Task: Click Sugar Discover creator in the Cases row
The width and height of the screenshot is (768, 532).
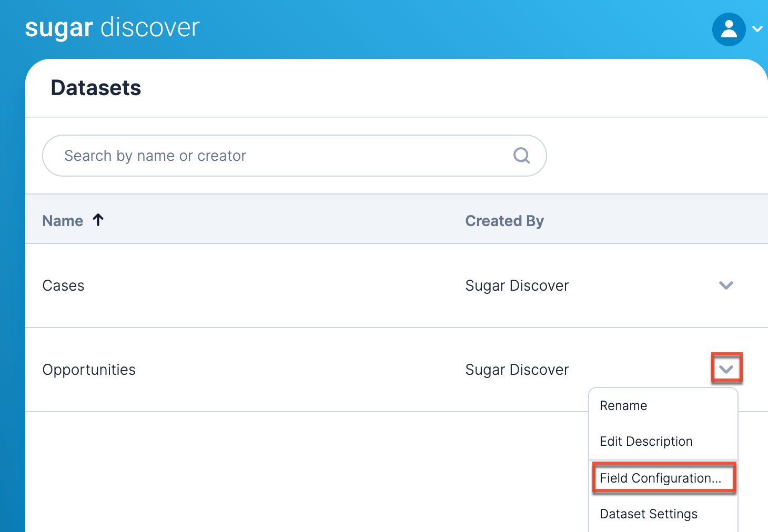Action: 517,285
